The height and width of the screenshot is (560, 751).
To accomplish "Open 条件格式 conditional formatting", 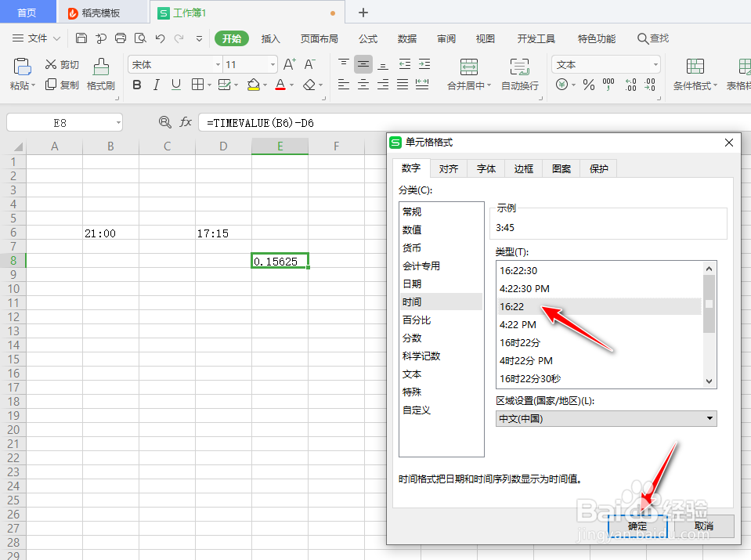I will pyautogui.click(x=694, y=76).
